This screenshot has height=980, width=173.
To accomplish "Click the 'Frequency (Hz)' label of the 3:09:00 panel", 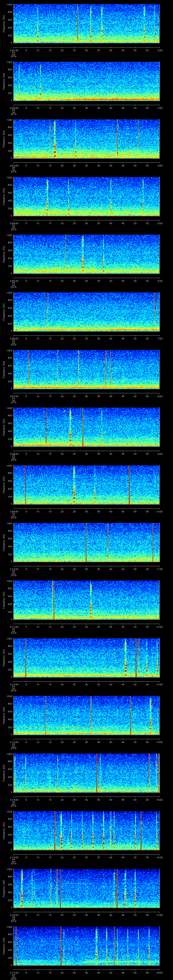I will 4,485.
